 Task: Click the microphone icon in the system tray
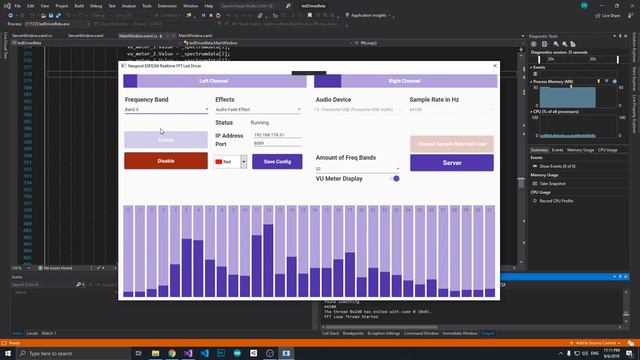pos(569,353)
